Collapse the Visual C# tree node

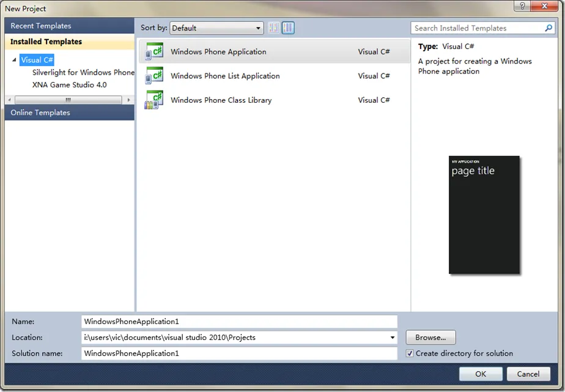tap(15, 59)
